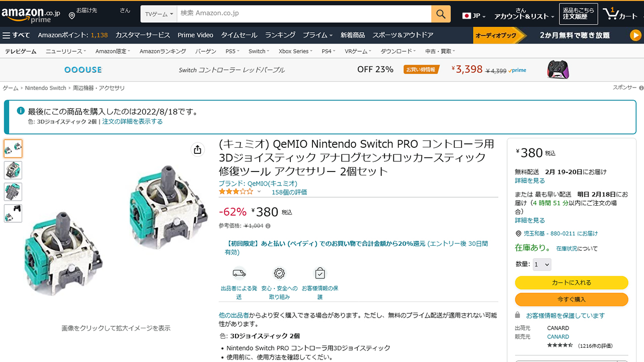644x362 pixels.
Task: Open the 158個の評価 reviews link
Action: 289,192
